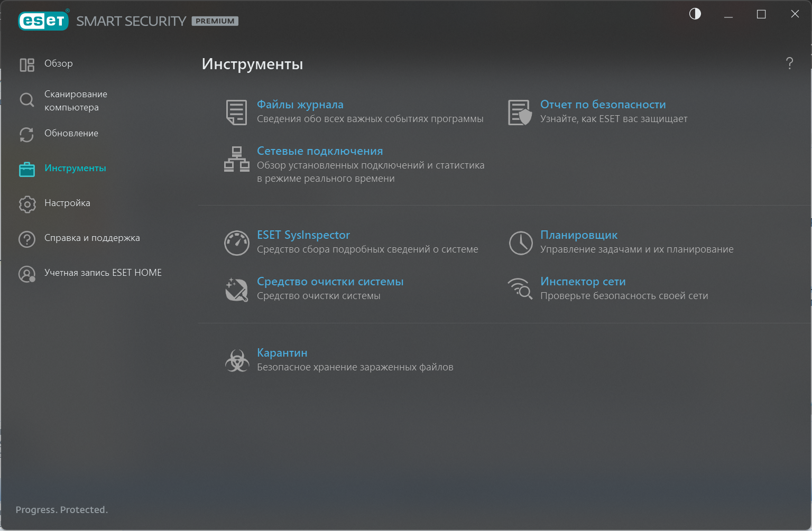Open Учетная запись ESET HOME
This screenshot has height=531, width=812.
[103, 273]
